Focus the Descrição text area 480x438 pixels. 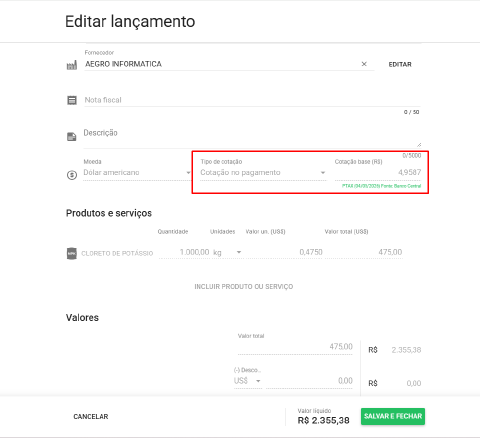252,137
